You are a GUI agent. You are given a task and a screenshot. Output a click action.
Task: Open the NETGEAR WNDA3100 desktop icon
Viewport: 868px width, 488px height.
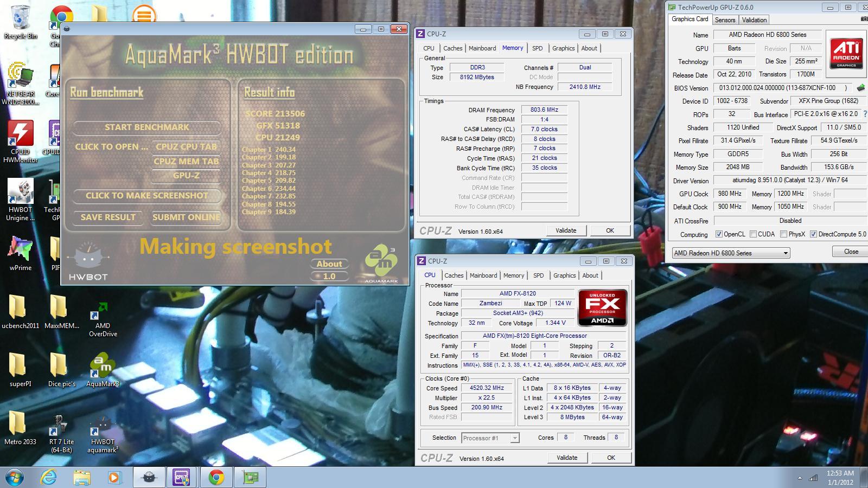point(20,84)
